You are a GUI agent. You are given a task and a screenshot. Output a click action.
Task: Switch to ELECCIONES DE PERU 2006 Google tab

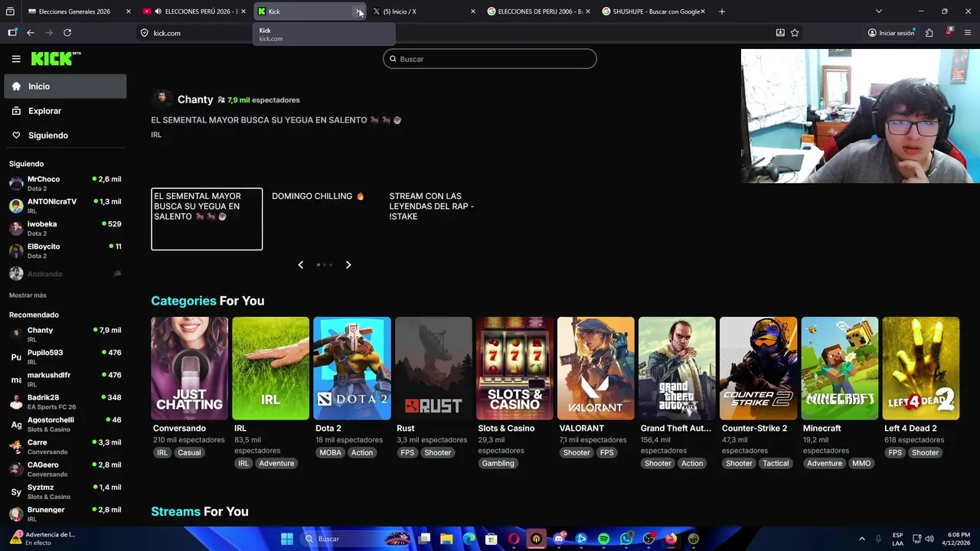[538, 11]
